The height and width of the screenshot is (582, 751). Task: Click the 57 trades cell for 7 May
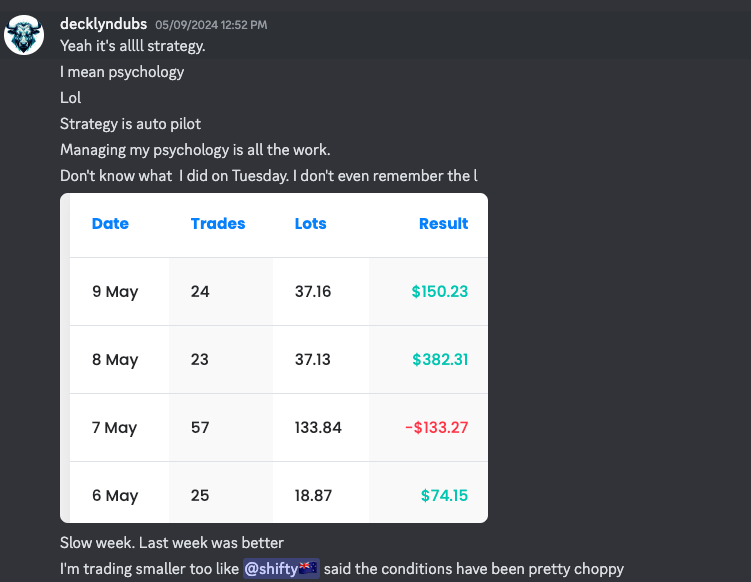[x=200, y=428]
